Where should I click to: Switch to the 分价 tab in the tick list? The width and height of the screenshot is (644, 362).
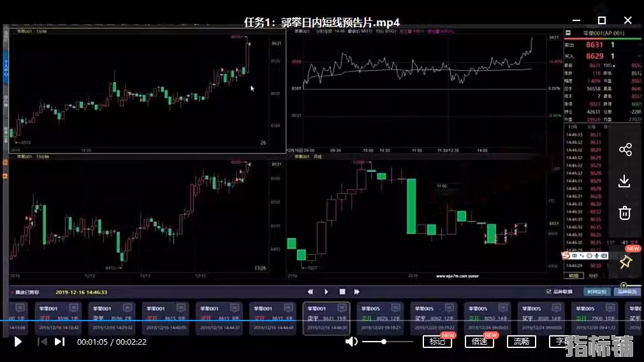(x=594, y=276)
